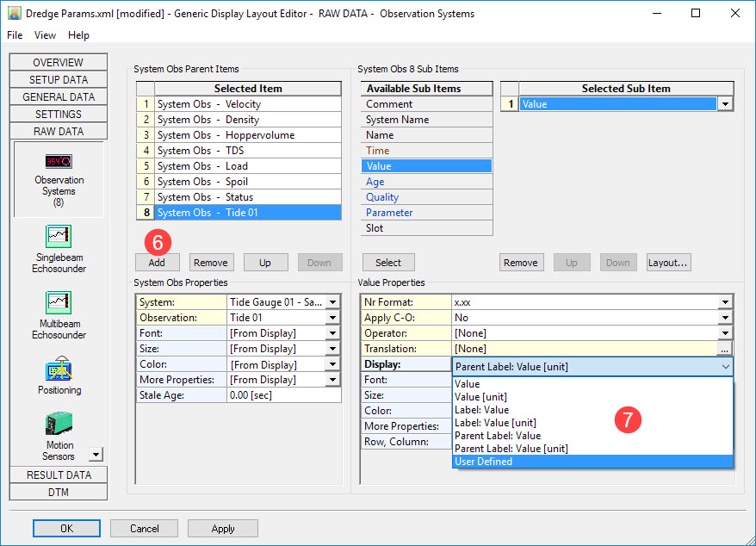Click the Stale Age value field
This screenshot has height=546, width=756.
pyautogui.click(x=283, y=395)
